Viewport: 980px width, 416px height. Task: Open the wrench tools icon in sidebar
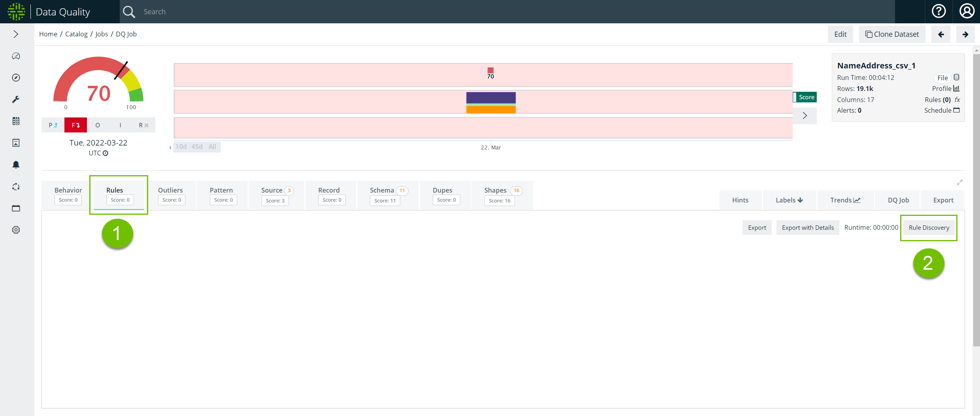point(16,100)
